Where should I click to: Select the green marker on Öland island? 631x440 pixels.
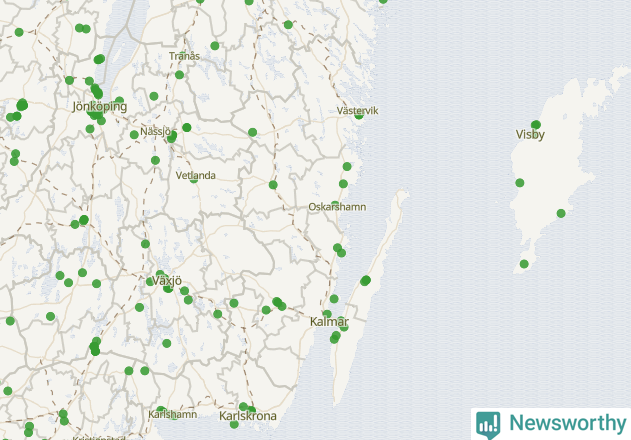tap(365, 281)
